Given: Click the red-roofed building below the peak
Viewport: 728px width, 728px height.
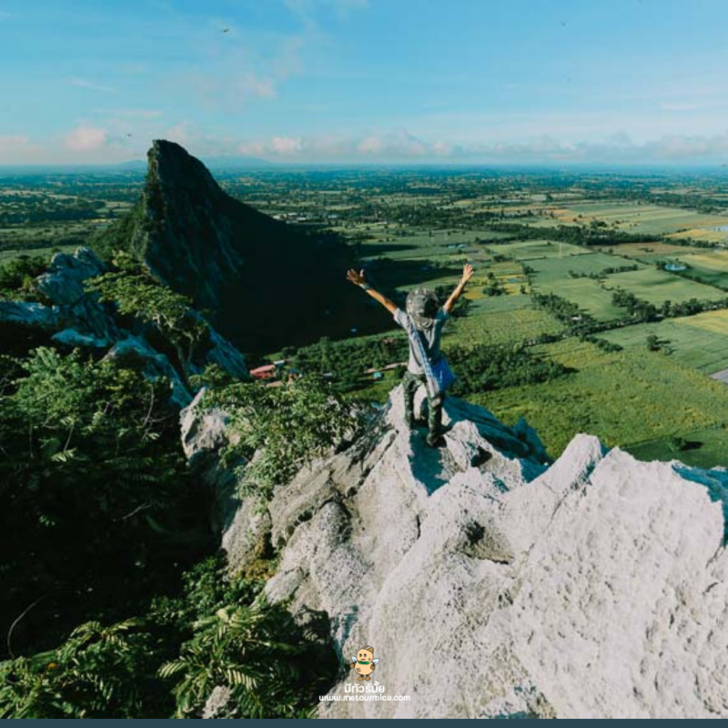Looking at the screenshot, I should [263, 371].
